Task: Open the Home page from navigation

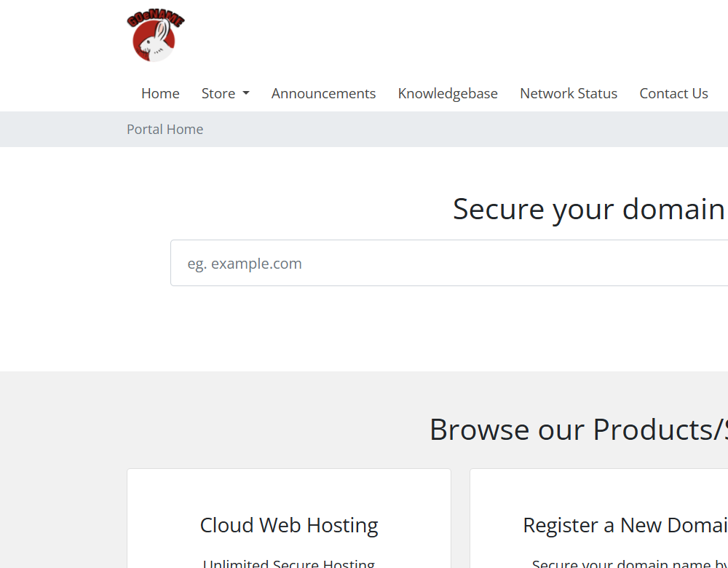Action: (x=160, y=93)
